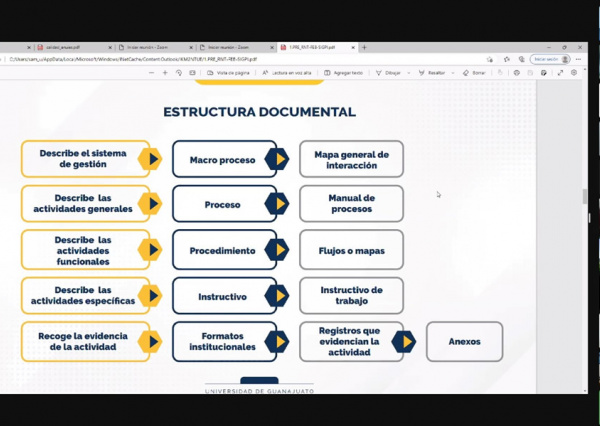600x426 pixels.
Task: Select the 'Dibujar' drawing tool
Action: point(388,73)
